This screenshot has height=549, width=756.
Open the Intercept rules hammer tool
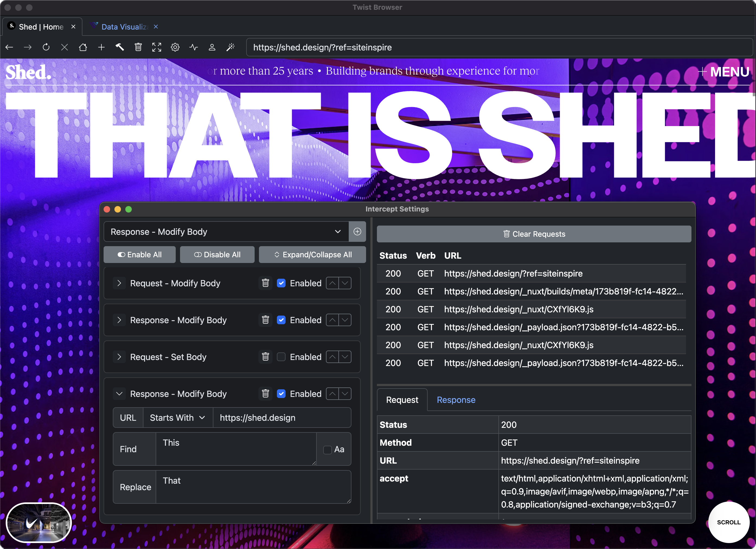coord(120,47)
